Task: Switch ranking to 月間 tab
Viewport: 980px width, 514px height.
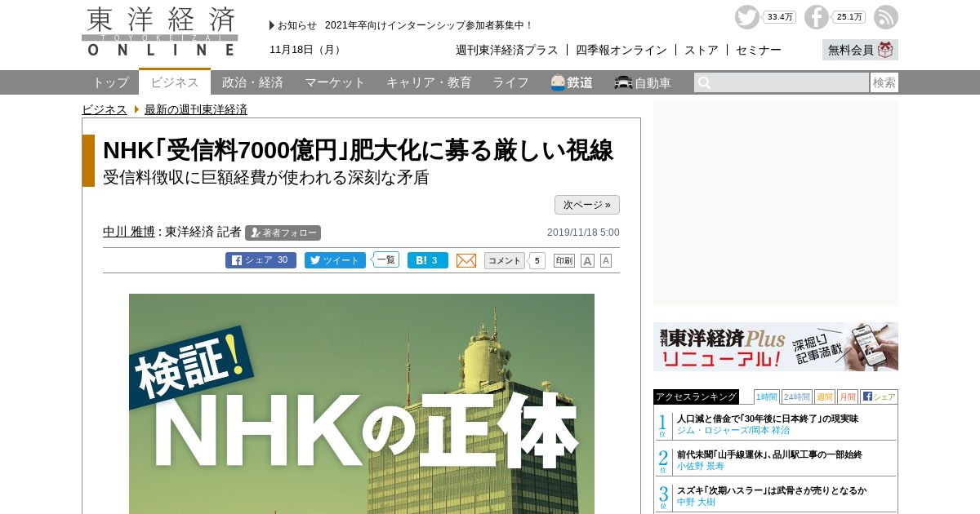Action: [848, 397]
